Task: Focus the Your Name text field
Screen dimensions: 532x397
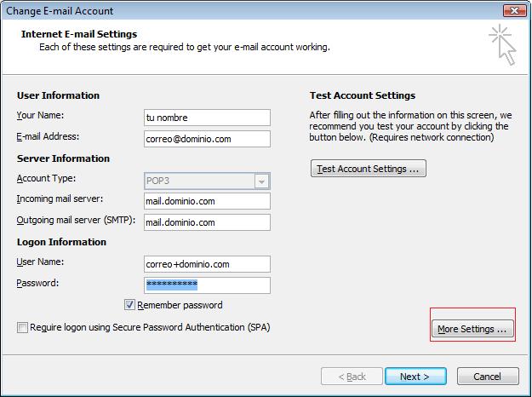Action: [207, 118]
